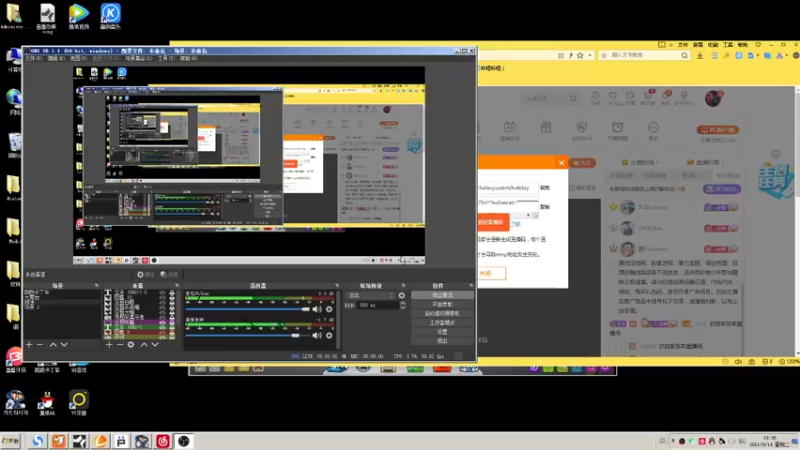Click 退出 (Exit) in the Controls panel
This screenshot has height=450, width=800.
pyautogui.click(x=442, y=341)
